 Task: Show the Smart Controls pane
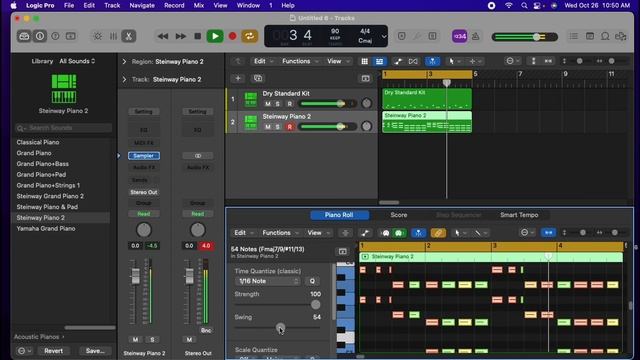click(x=98, y=36)
